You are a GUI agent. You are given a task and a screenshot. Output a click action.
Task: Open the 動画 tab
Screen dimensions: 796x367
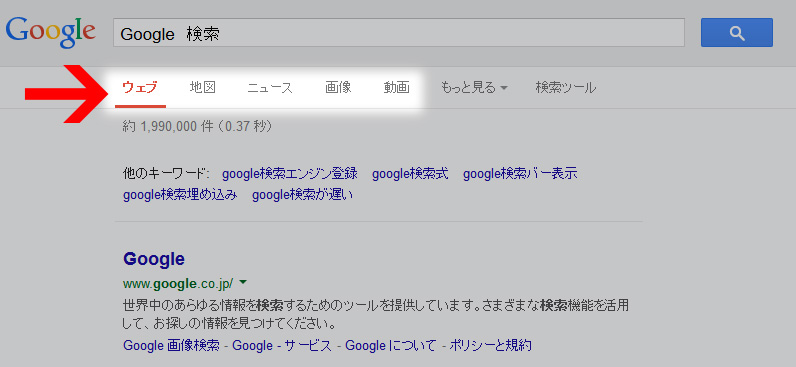tap(396, 87)
